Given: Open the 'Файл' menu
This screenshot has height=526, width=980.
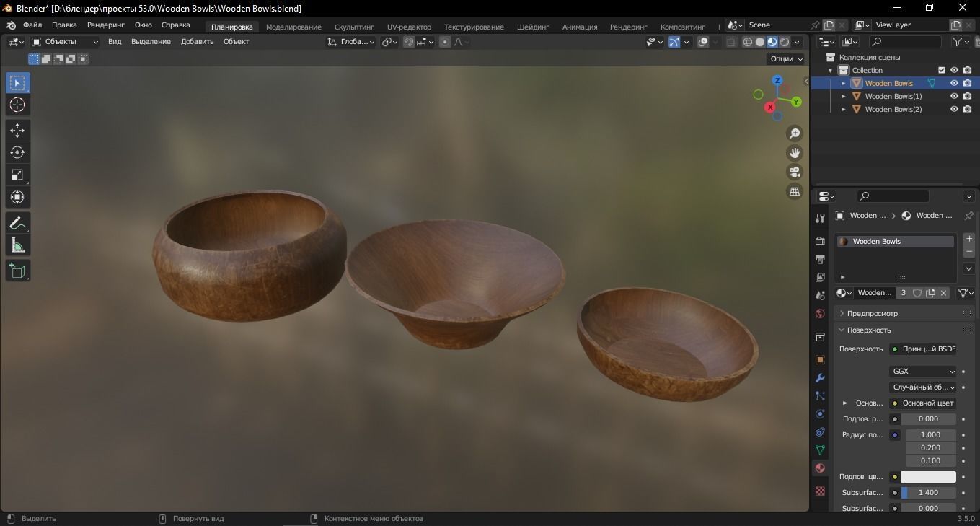Looking at the screenshot, I should tap(32, 25).
